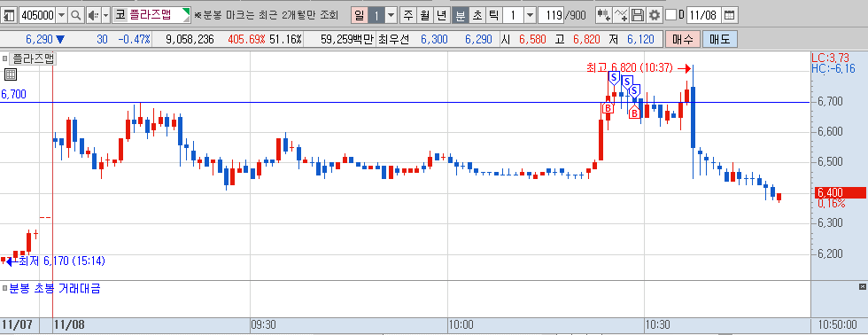Click the 최저 6,170 (15:14) low label
Image resolution: width=868 pixels, height=335 pixels.
pyautogui.click(x=62, y=261)
